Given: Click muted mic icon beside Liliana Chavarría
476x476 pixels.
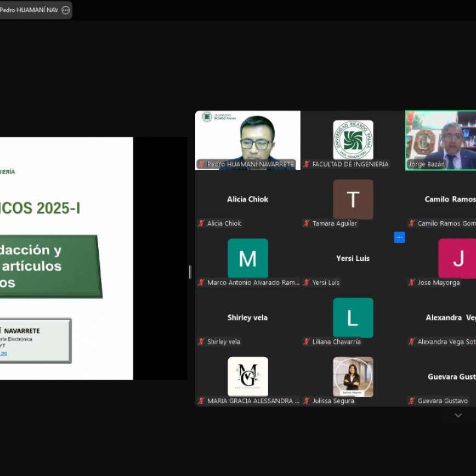Looking at the screenshot, I should tap(307, 342).
